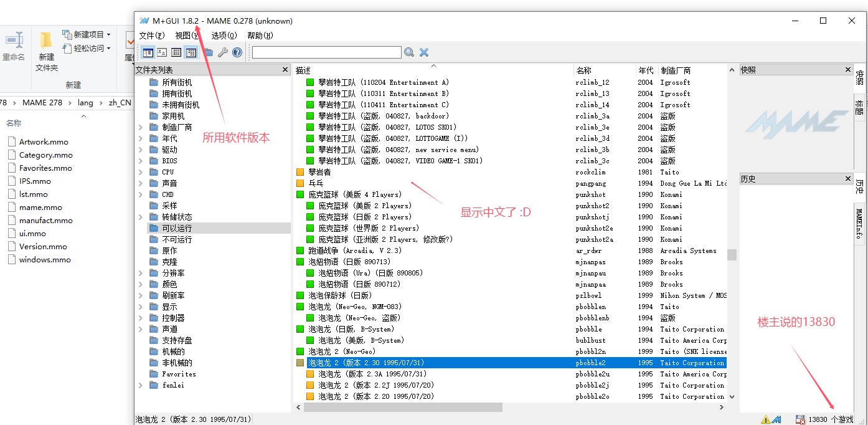Click green icon of 跑道战争 (Arcadia, V 2.3)

pyautogui.click(x=300, y=251)
